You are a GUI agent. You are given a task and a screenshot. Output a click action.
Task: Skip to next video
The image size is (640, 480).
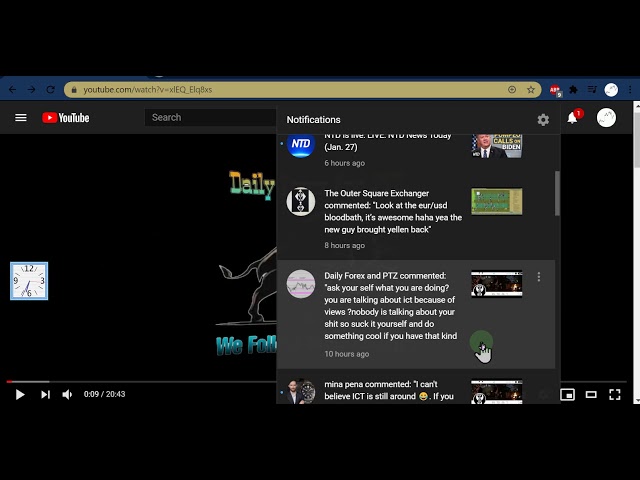click(x=45, y=394)
